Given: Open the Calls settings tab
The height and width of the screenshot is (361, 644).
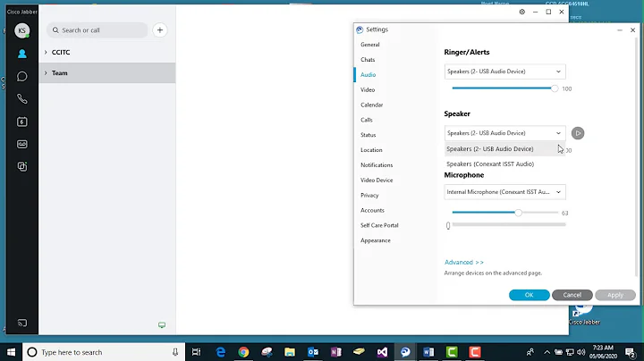Looking at the screenshot, I should [367, 120].
